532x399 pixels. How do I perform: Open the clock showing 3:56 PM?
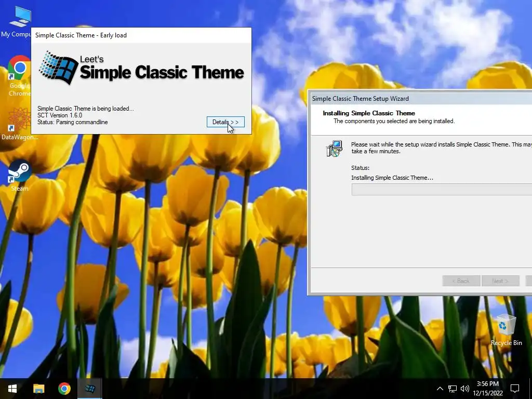click(487, 389)
